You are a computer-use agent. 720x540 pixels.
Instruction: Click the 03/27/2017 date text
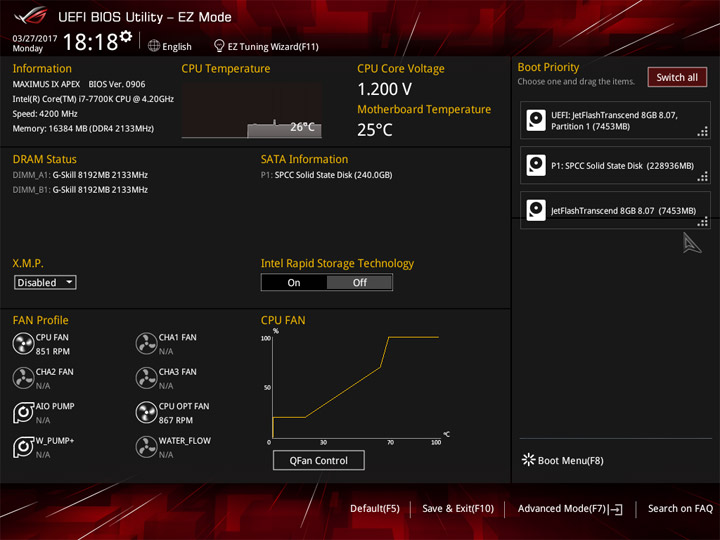pyautogui.click(x=35, y=38)
